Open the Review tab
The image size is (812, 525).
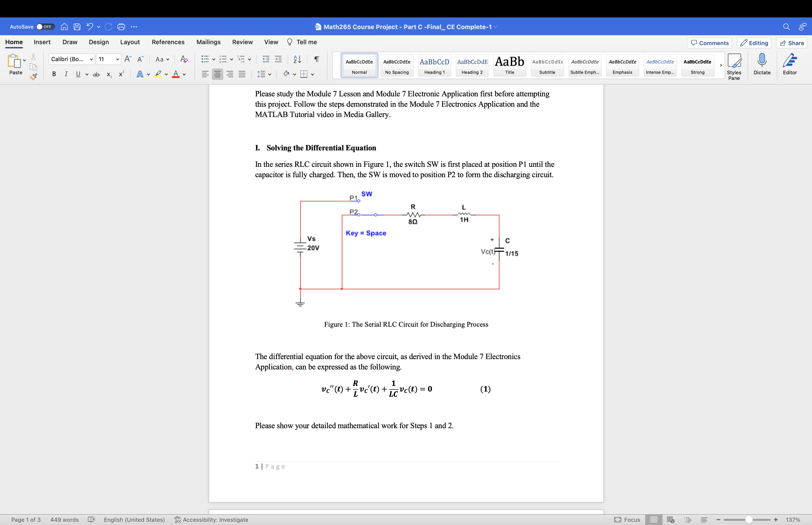tap(242, 42)
